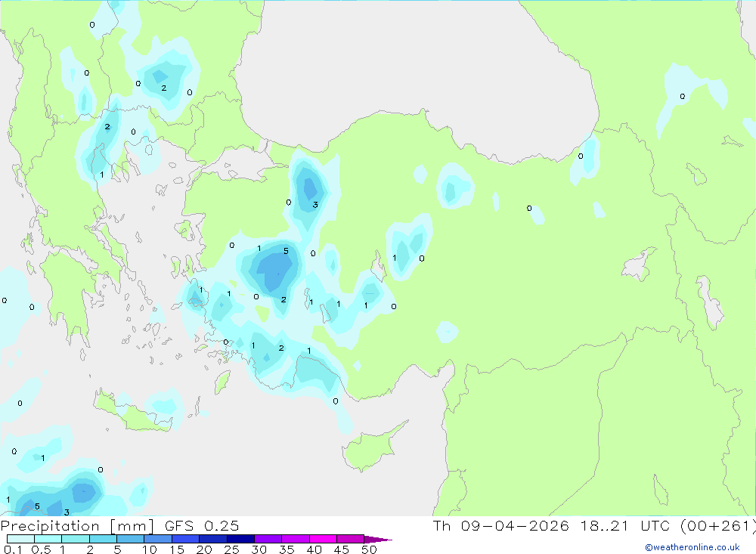Click the GFS 0.25 model label
Screen dimensions: 756x554
[202, 526]
